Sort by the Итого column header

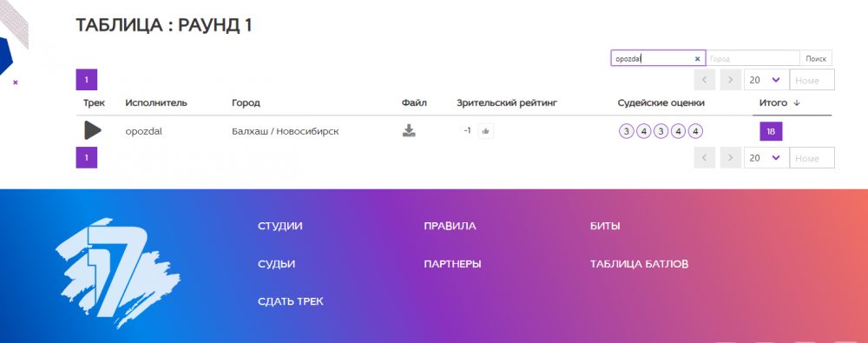[779, 102]
